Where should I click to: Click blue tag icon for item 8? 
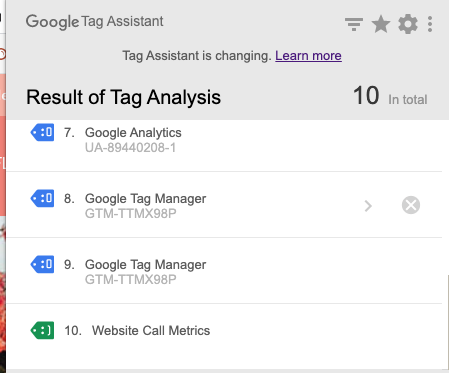[42, 198]
